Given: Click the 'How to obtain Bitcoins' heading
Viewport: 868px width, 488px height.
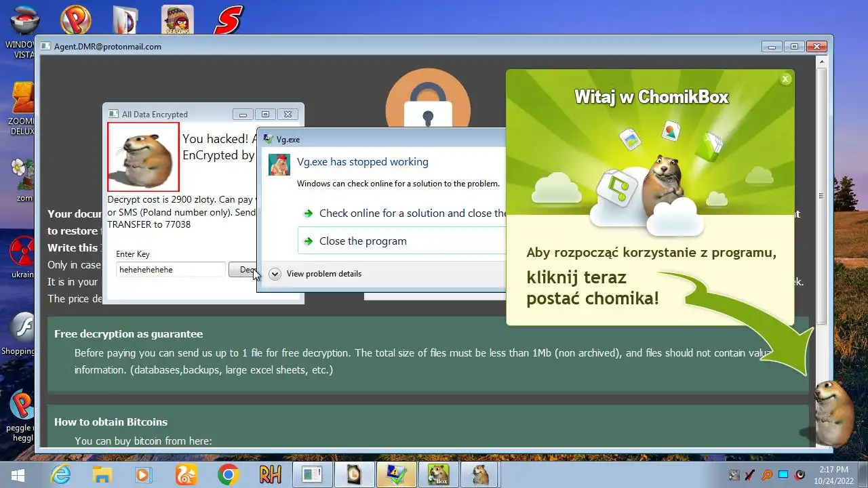Looking at the screenshot, I should click(111, 422).
